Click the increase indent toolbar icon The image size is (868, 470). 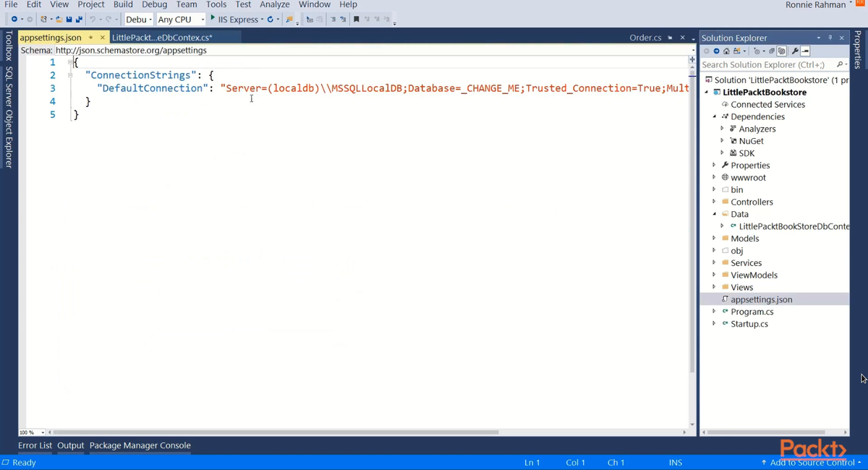tap(343, 19)
